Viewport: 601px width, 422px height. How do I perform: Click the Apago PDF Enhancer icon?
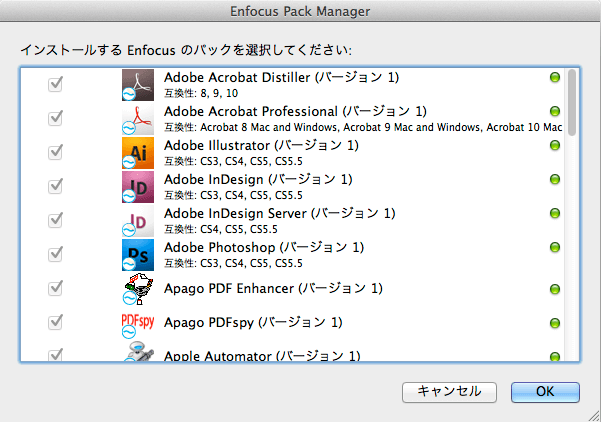point(138,289)
